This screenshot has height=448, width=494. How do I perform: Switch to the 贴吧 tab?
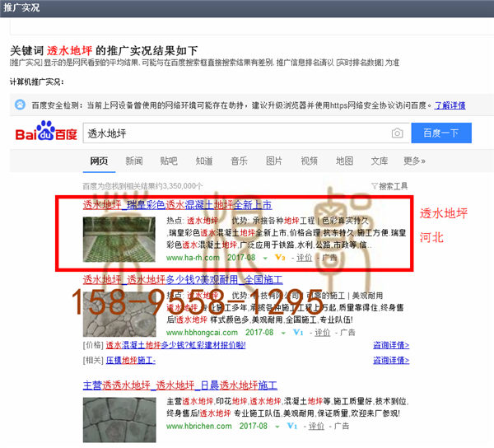pyautogui.click(x=169, y=161)
